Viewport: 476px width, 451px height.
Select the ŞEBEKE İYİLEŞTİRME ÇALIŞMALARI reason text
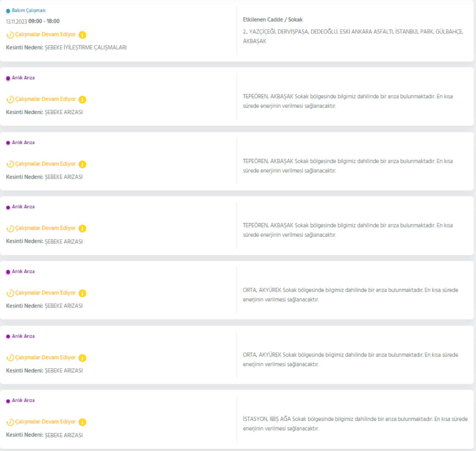point(86,48)
